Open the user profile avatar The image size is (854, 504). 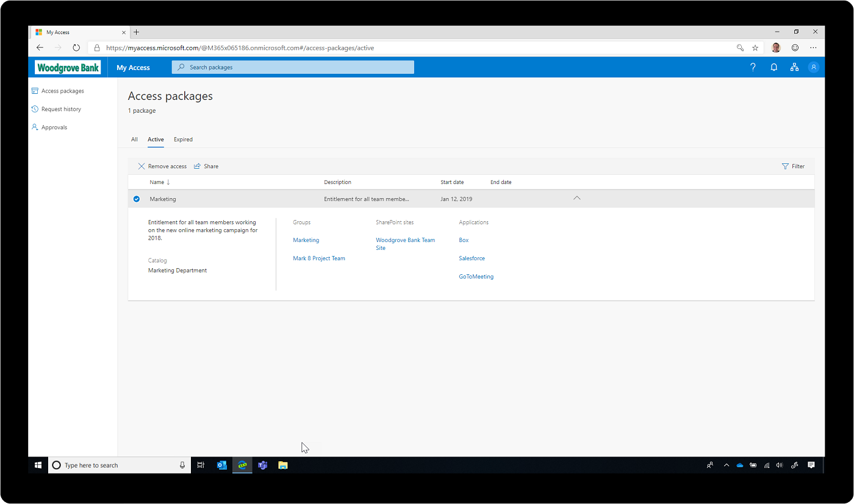[x=814, y=67]
